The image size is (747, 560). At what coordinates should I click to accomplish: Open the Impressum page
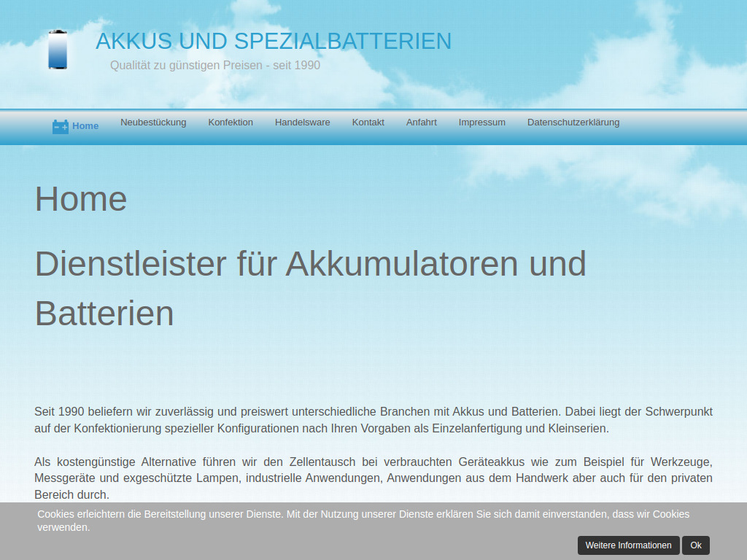point(481,122)
